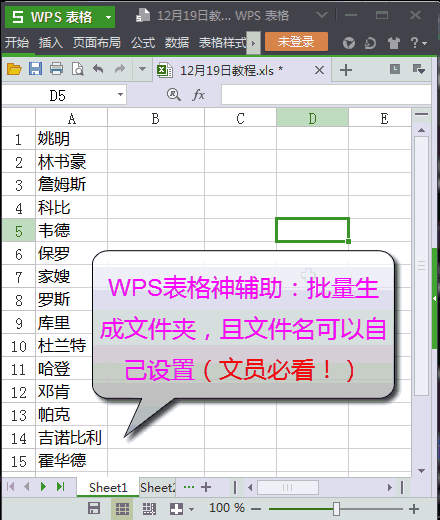The width and height of the screenshot is (440, 520).
Task: Go to next sheet with green arrow
Action: 43,487
